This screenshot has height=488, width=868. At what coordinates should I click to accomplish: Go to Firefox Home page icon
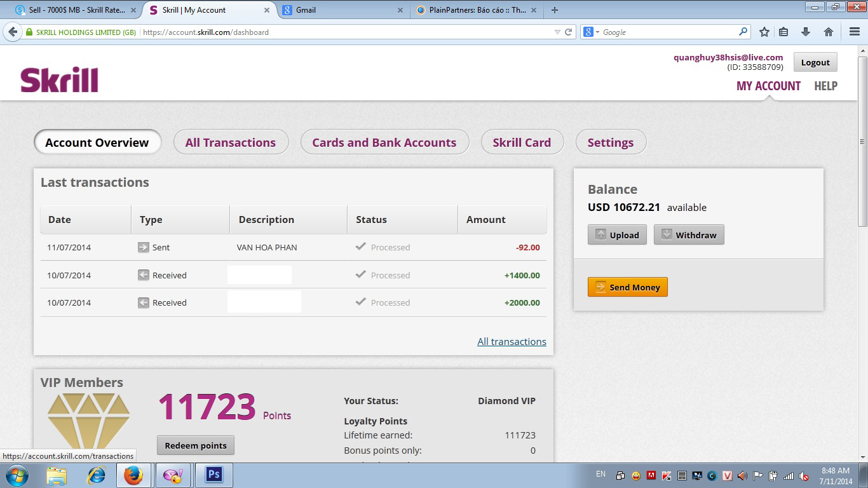829,32
